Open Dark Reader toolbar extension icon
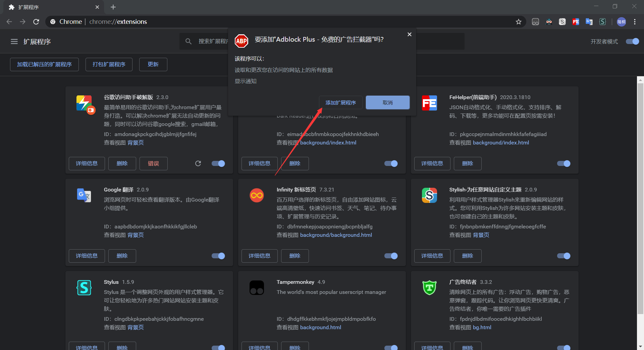The height and width of the screenshot is (350, 644). tap(549, 22)
